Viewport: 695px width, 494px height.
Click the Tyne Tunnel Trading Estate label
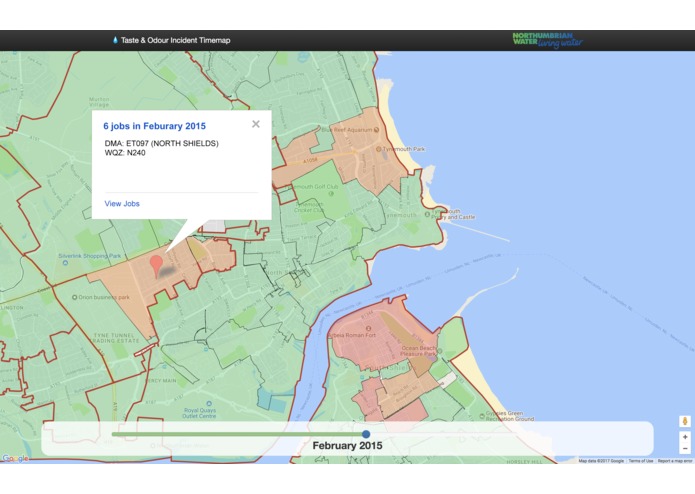click(x=116, y=338)
